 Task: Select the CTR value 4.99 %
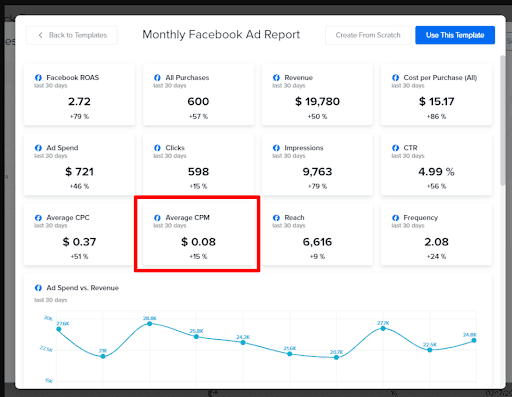(x=436, y=172)
